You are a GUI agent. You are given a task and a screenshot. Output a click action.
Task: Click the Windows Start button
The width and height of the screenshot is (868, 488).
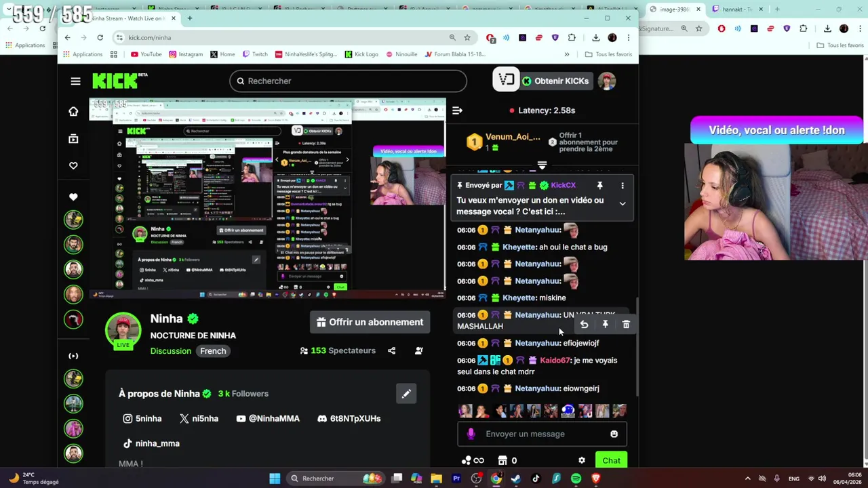[x=275, y=479]
